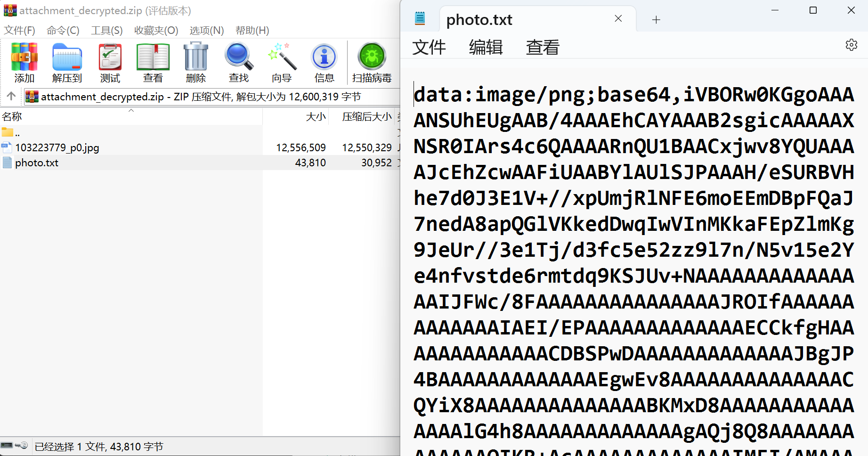868x456 pixels.
Task: Open the 查找 (Find) magnifier tool
Action: [x=238, y=62]
